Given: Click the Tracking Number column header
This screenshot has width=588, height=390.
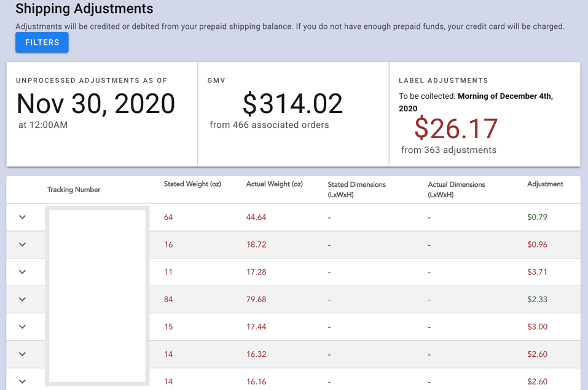Looking at the screenshot, I should 74,189.
